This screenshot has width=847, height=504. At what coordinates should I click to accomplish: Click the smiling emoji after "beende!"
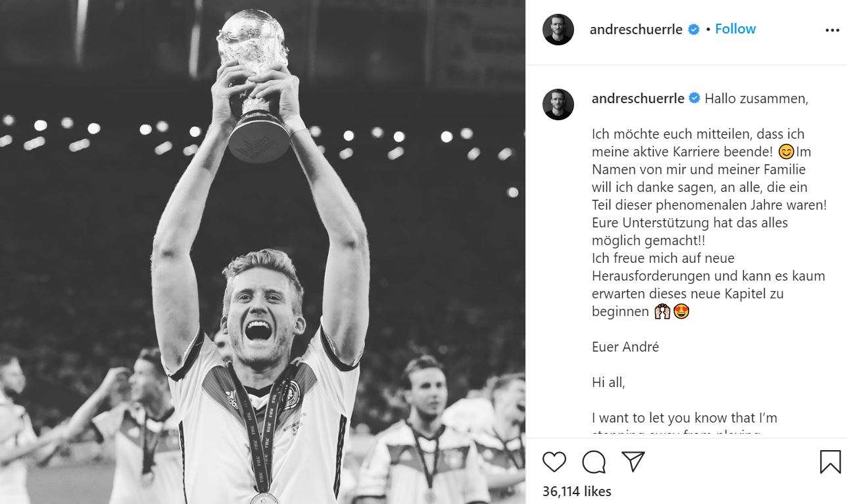[785, 152]
